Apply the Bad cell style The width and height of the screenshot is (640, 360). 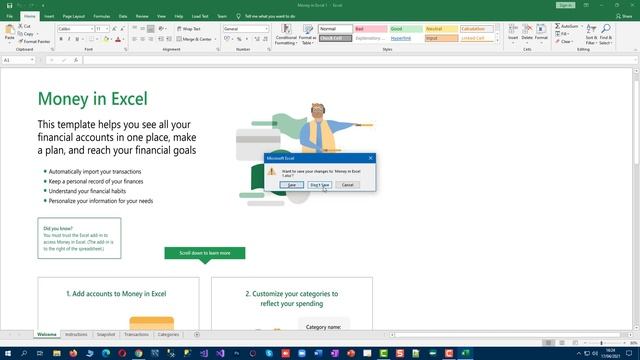[x=371, y=29]
